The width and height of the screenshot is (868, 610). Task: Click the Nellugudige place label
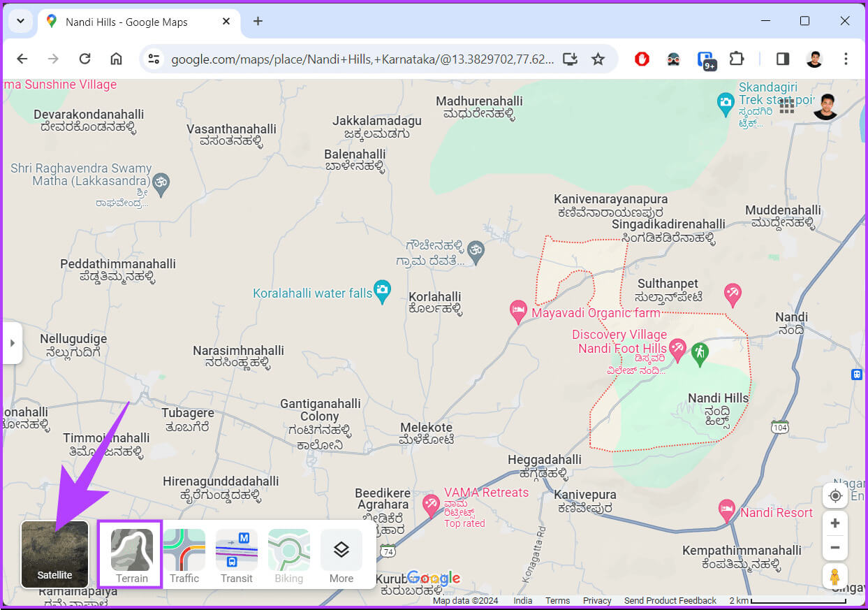click(73, 345)
